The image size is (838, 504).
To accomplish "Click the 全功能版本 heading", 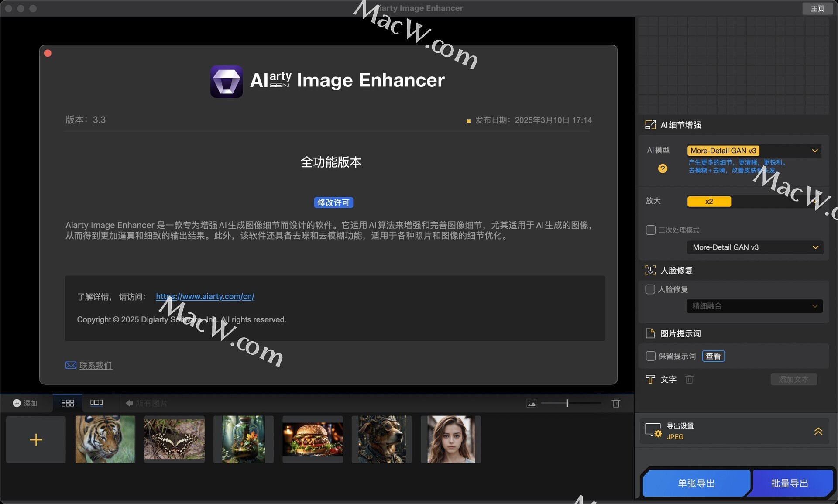I will pyautogui.click(x=331, y=162).
